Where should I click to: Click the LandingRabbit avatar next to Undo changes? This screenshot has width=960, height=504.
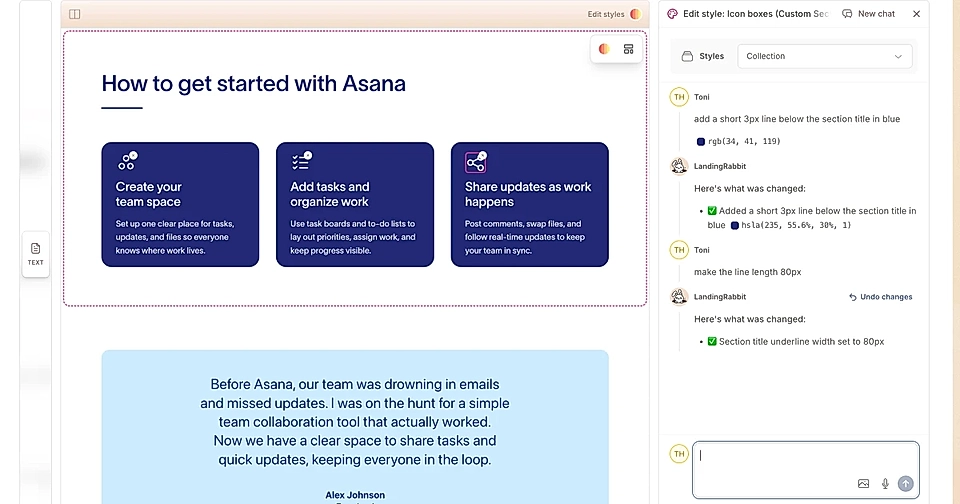(x=679, y=296)
